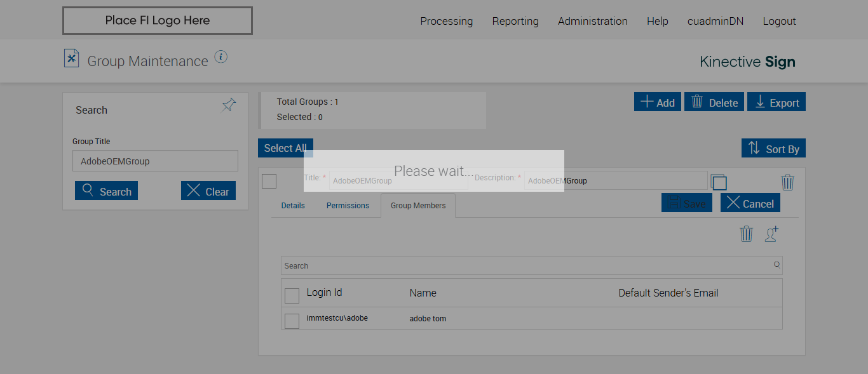Click the copy group icon beside Description

point(719,183)
